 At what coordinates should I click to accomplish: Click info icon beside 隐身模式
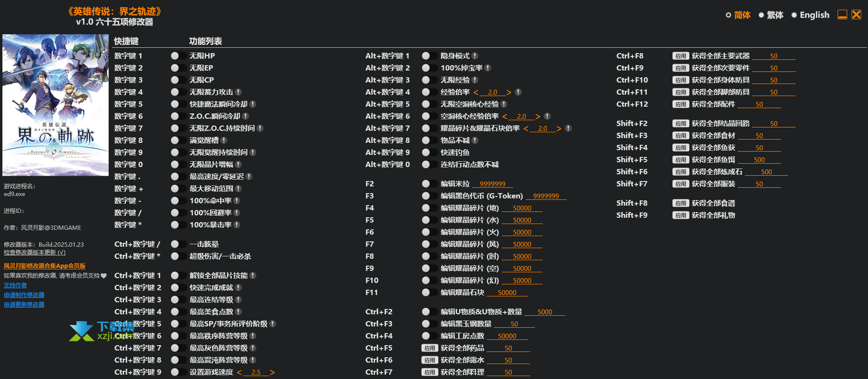475,56
